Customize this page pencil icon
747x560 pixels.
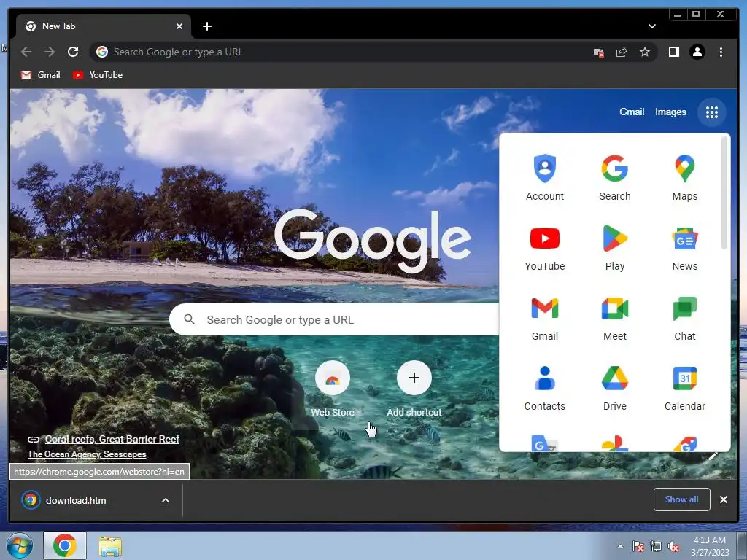tap(713, 456)
